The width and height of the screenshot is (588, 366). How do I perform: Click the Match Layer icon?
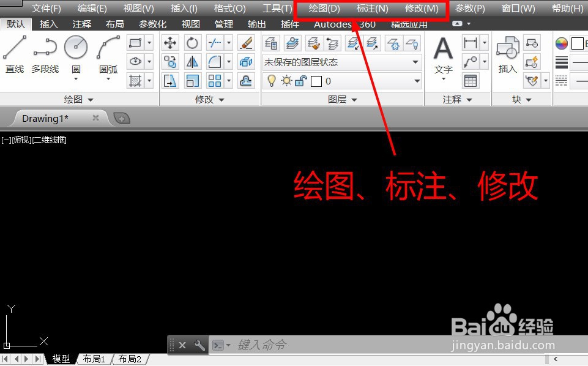(x=313, y=43)
